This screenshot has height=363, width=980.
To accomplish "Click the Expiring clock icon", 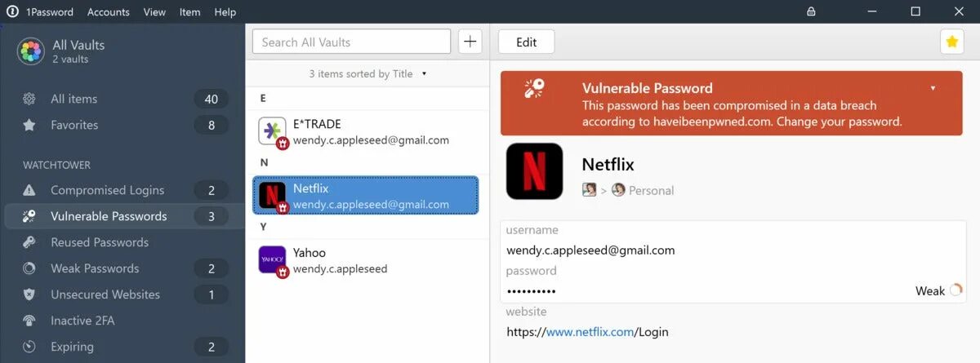I will pos(29,347).
